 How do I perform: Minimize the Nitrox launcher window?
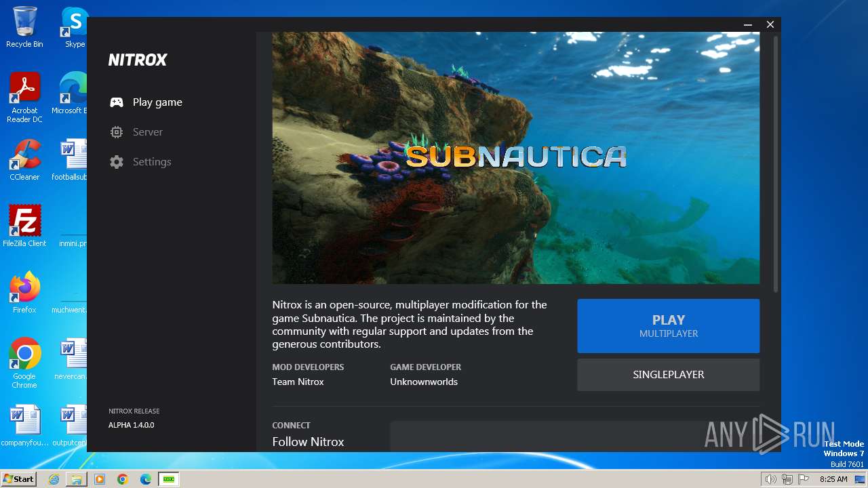[748, 24]
